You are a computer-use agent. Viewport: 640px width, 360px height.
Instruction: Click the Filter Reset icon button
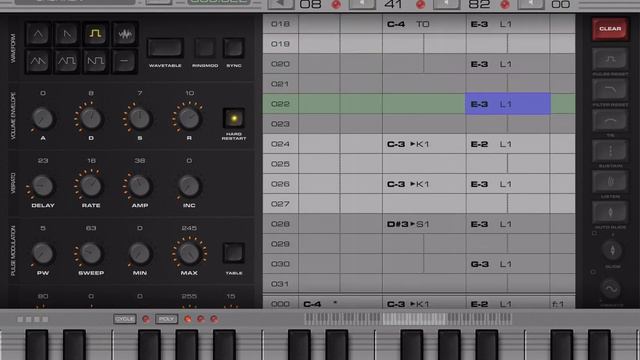(x=610, y=90)
